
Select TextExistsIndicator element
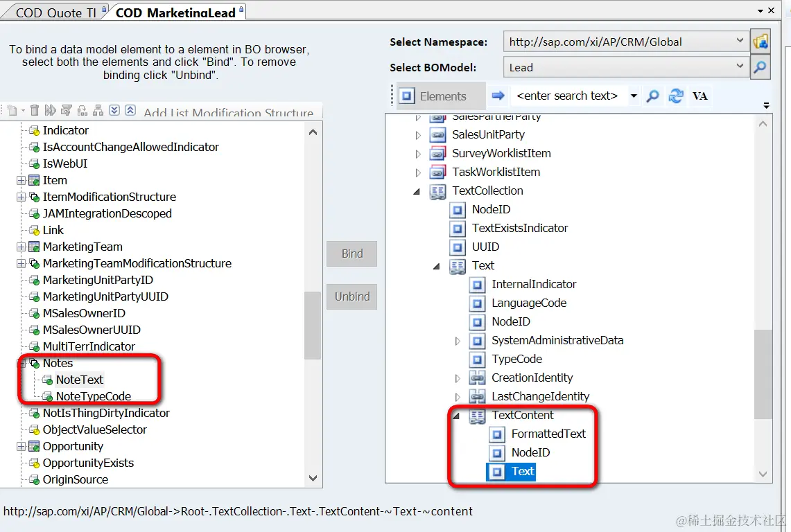coord(520,228)
